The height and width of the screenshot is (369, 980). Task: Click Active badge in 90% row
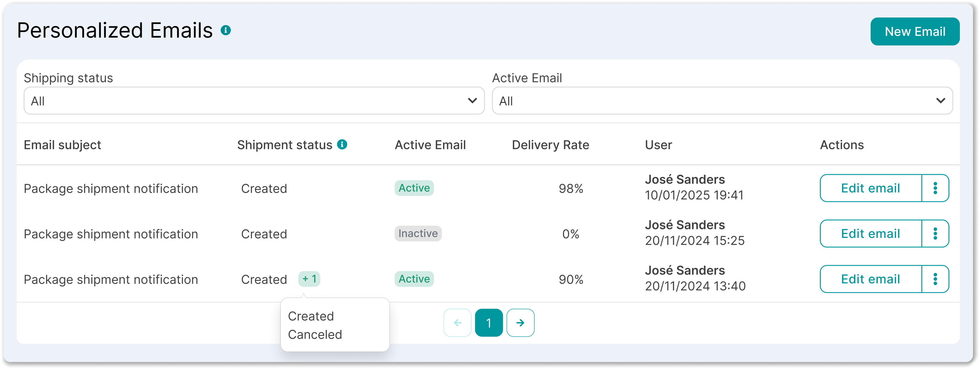tap(414, 279)
